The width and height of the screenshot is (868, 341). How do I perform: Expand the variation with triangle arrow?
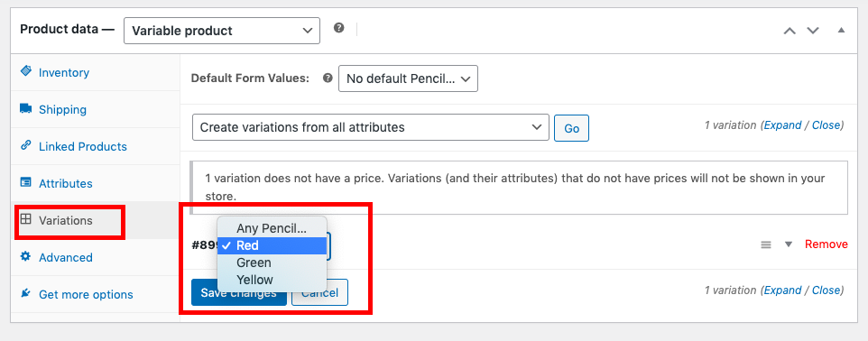[789, 244]
